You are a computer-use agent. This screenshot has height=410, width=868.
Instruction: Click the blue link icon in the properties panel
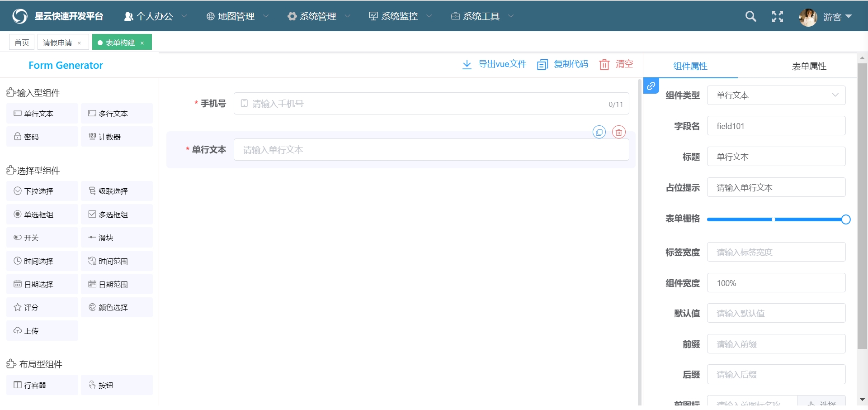coord(651,86)
